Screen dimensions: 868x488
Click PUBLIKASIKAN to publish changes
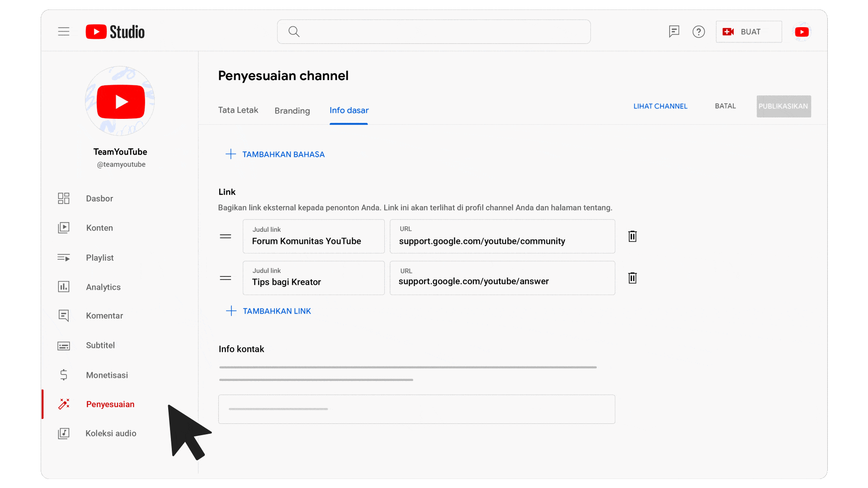pos(783,106)
